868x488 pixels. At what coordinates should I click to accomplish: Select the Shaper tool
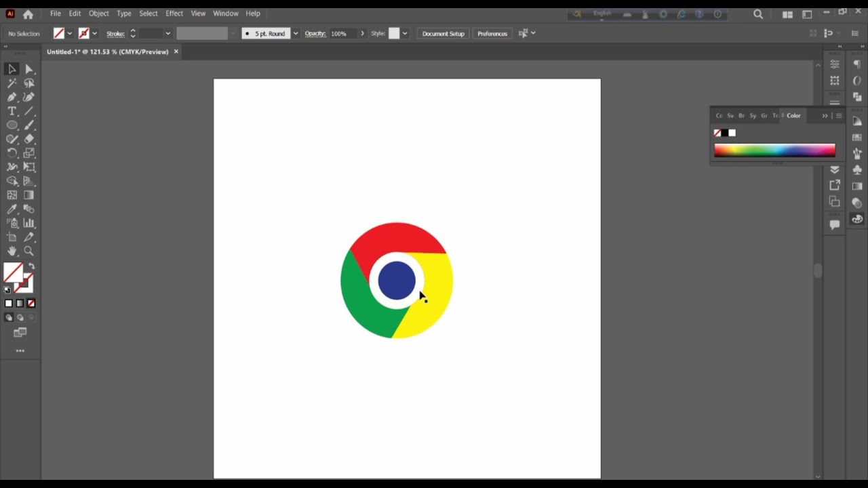pos(12,139)
